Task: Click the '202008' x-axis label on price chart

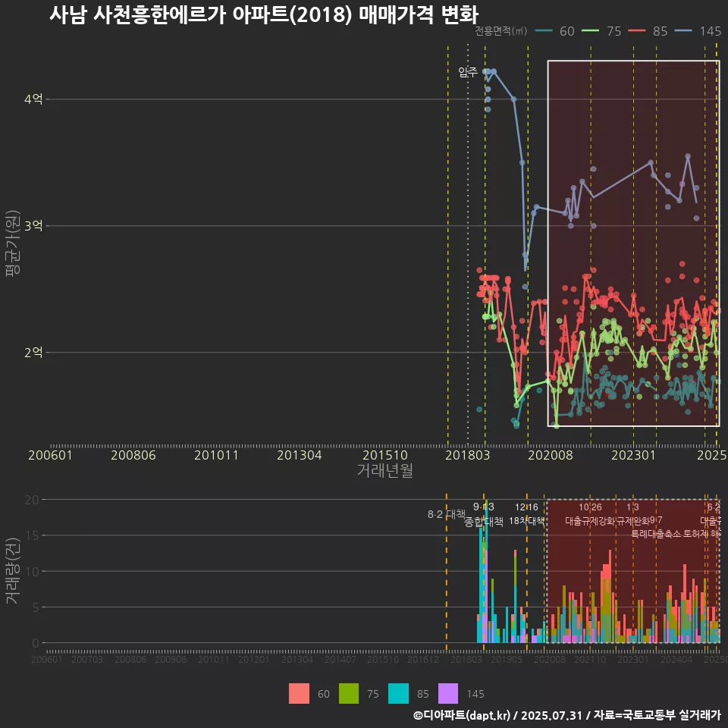Action: coord(551,455)
